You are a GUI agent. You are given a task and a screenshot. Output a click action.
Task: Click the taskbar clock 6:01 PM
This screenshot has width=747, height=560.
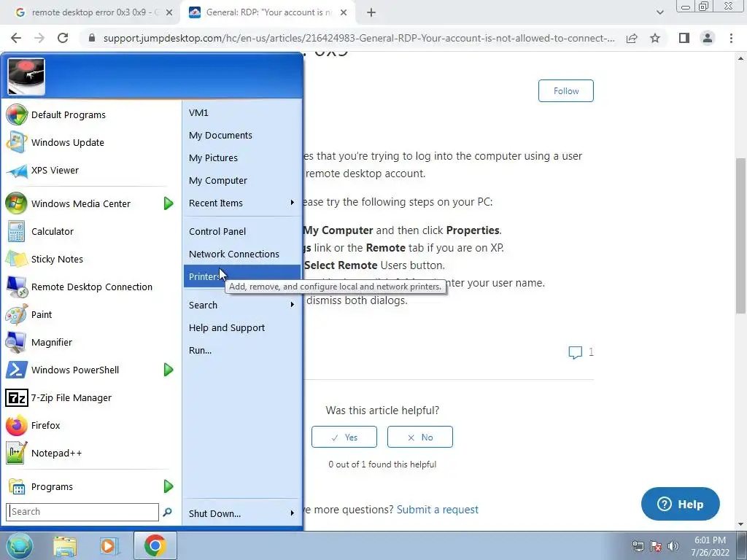pos(710,540)
